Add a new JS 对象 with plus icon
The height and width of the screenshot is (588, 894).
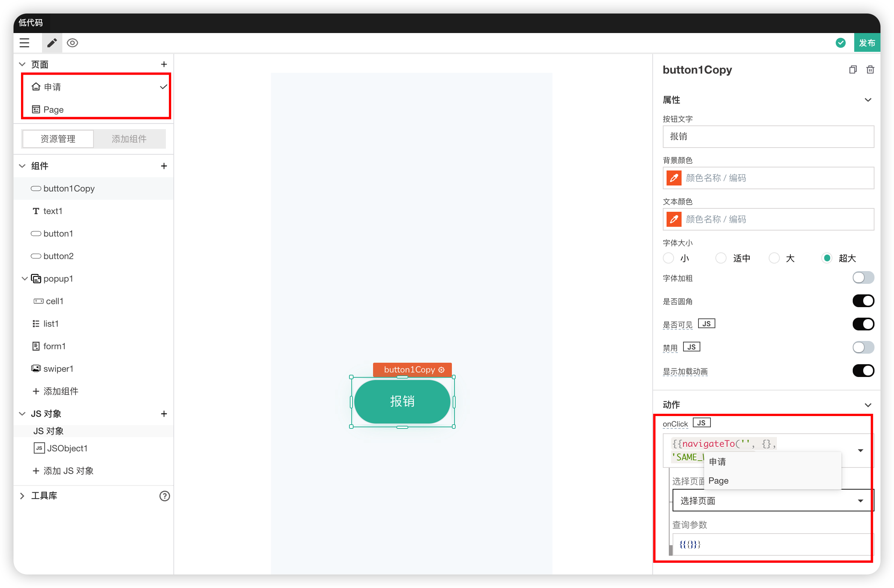(164, 414)
